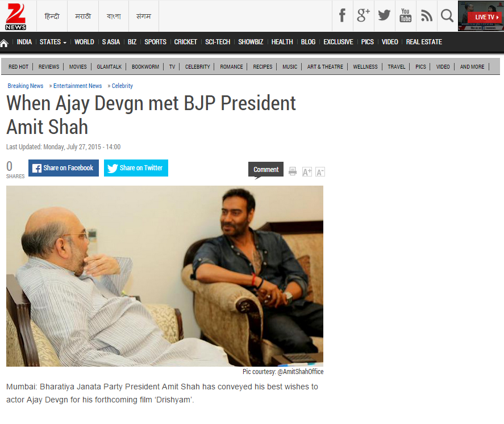504x424 pixels.
Task: Expand the STATES dropdown menu
Action: pos(53,42)
